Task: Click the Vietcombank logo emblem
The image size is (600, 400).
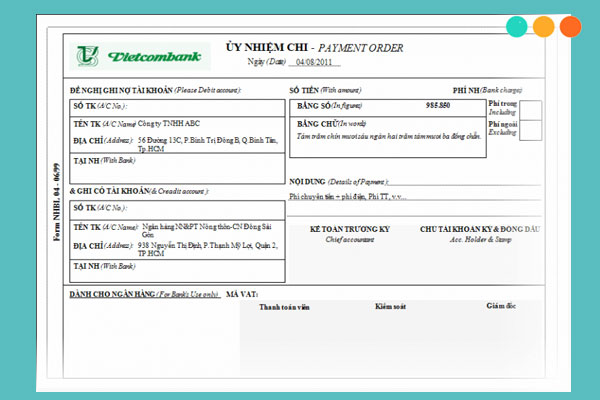Action: (x=90, y=55)
